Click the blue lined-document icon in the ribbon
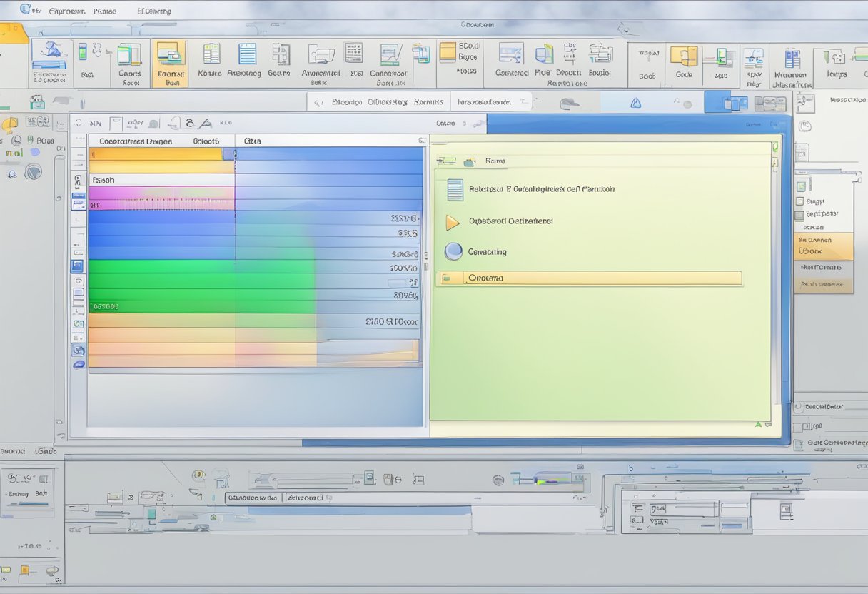Viewport: 868px width, 594px height. pyautogui.click(x=247, y=54)
